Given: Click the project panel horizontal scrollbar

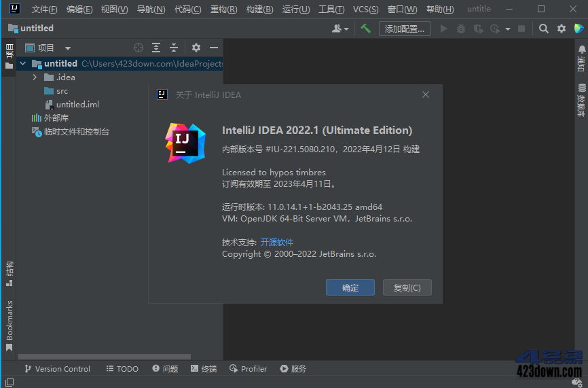Looking at the screenshot, I should (x=105, y=357).
